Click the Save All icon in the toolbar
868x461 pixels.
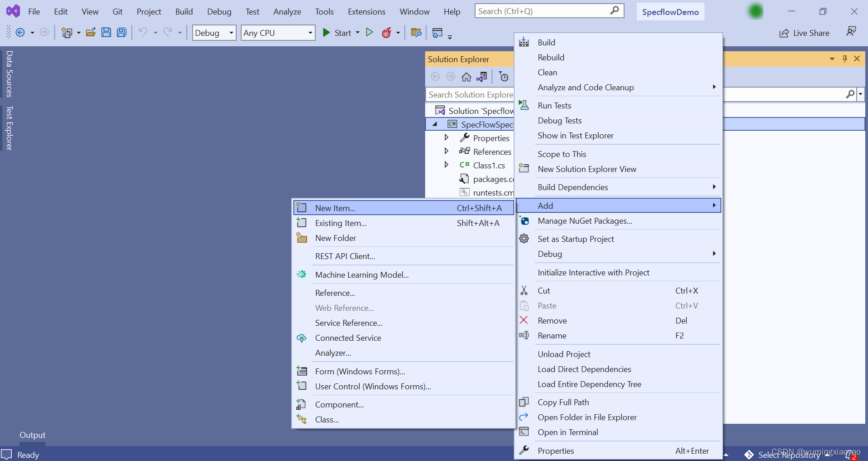tap(121, 32)
